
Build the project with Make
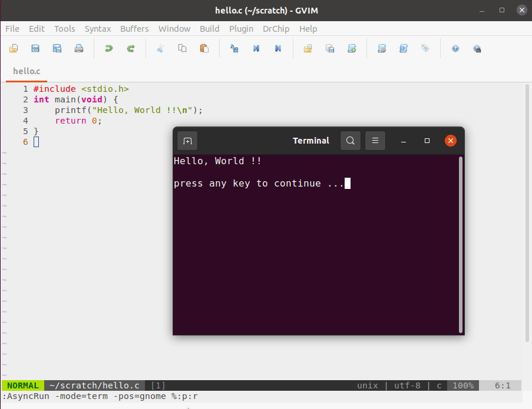click(382, 48)
